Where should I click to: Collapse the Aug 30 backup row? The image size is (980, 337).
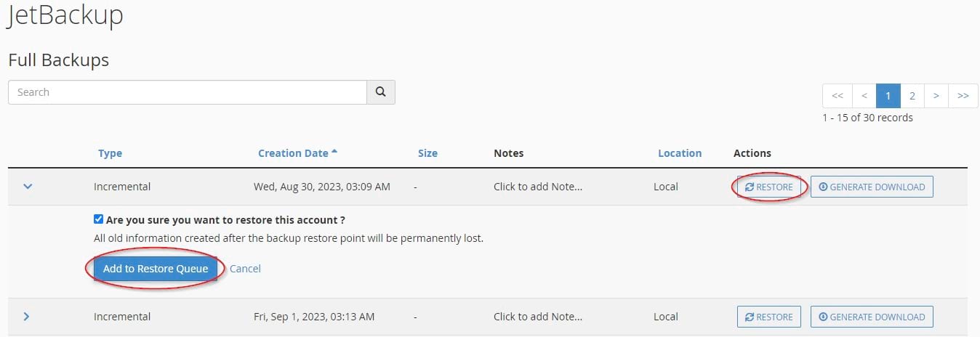coord(28,187)
